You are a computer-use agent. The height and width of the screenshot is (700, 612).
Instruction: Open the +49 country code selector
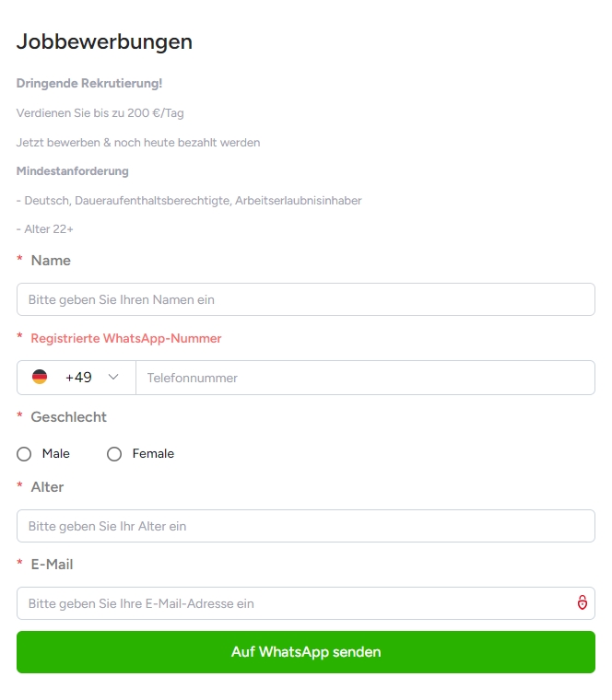[76, 378]
